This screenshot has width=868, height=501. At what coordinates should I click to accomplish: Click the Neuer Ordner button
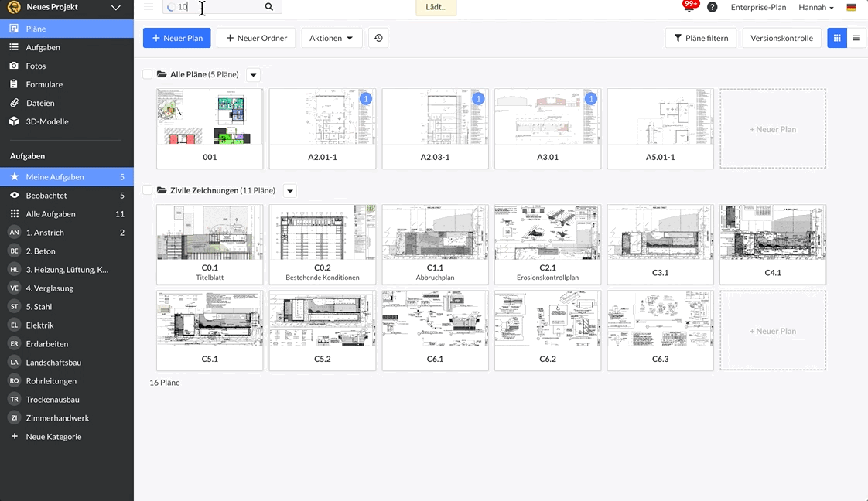coord(256,38)
